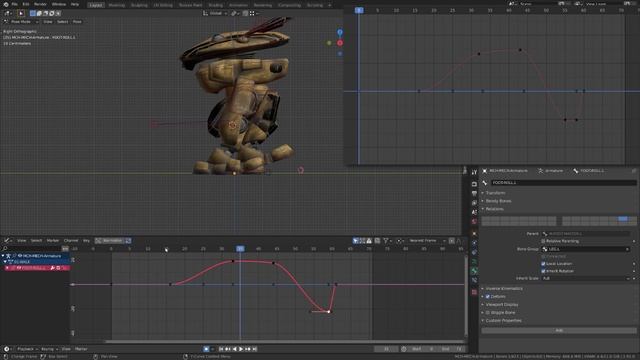The image size is (640, 360).
Task: Open the World properties tab
Action: point(474,222)
